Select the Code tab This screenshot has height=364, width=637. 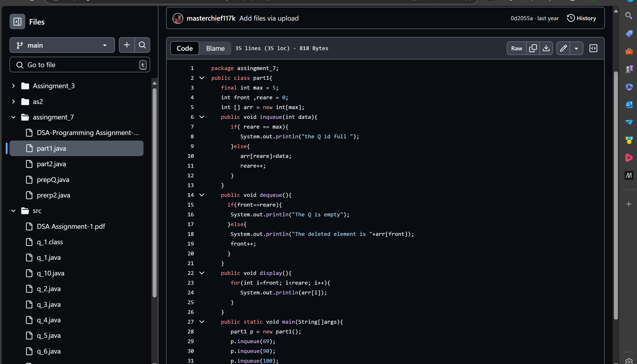[185, 48]
